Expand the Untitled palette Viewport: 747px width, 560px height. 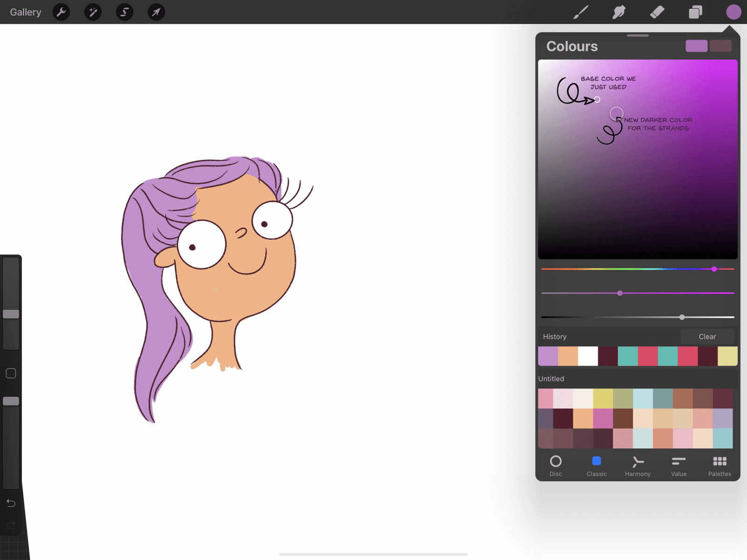click(551, 378)
